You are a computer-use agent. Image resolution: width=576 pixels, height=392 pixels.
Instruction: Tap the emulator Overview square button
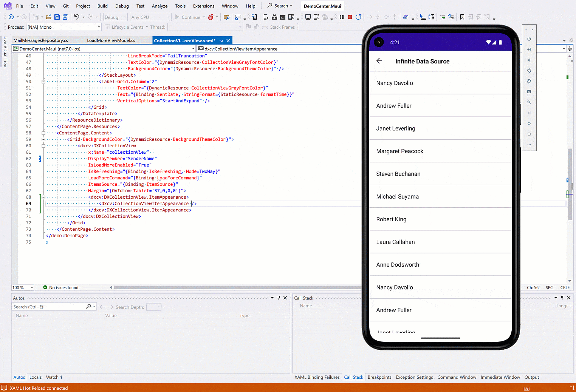pyautogui.click(x=529, y=134)
